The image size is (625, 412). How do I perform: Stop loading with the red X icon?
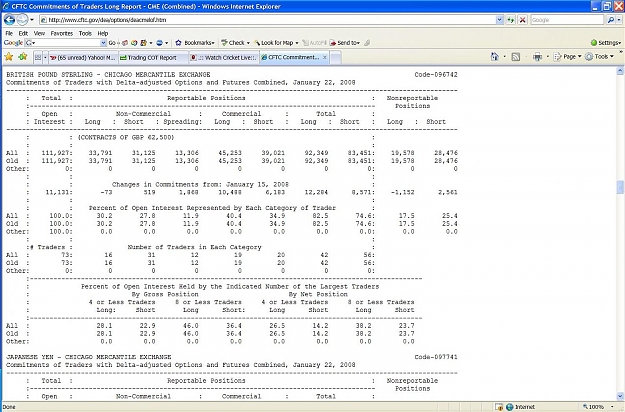click(523, 20)
